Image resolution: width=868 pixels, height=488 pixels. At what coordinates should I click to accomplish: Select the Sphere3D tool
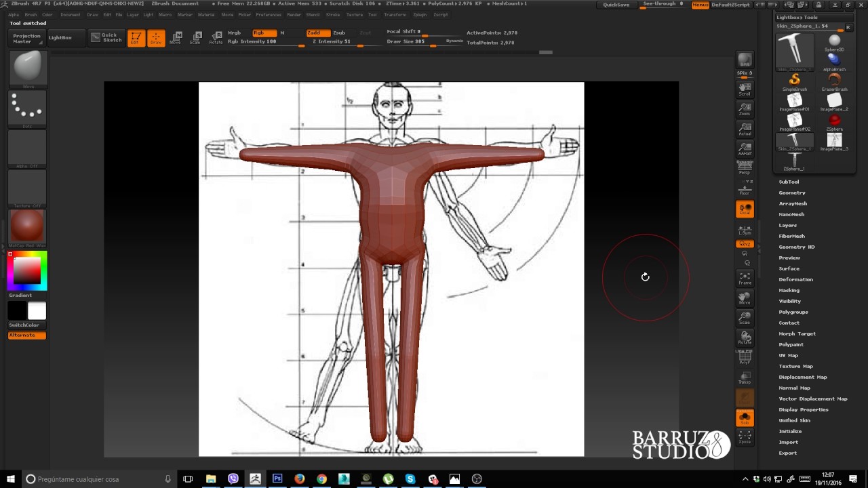point(834,43)
